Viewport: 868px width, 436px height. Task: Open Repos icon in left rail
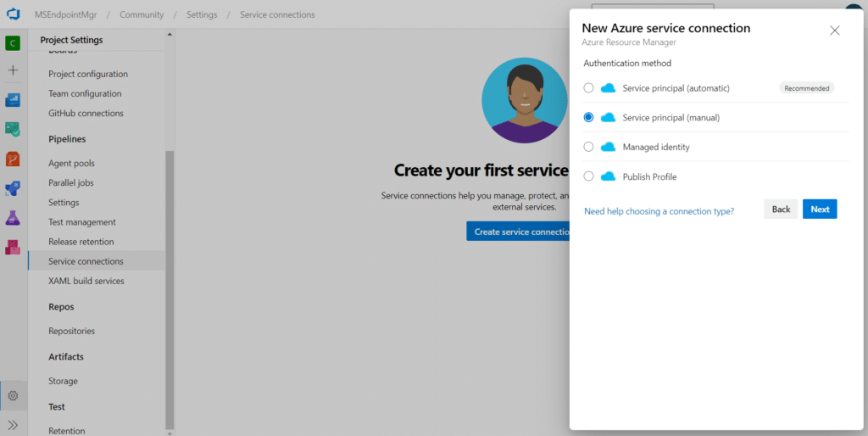click(13, 159)
